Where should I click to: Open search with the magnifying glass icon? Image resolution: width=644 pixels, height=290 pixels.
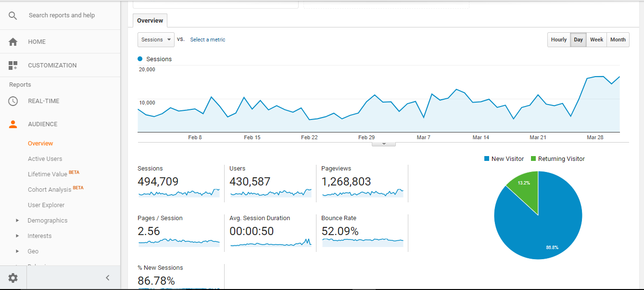pos(13,15)
